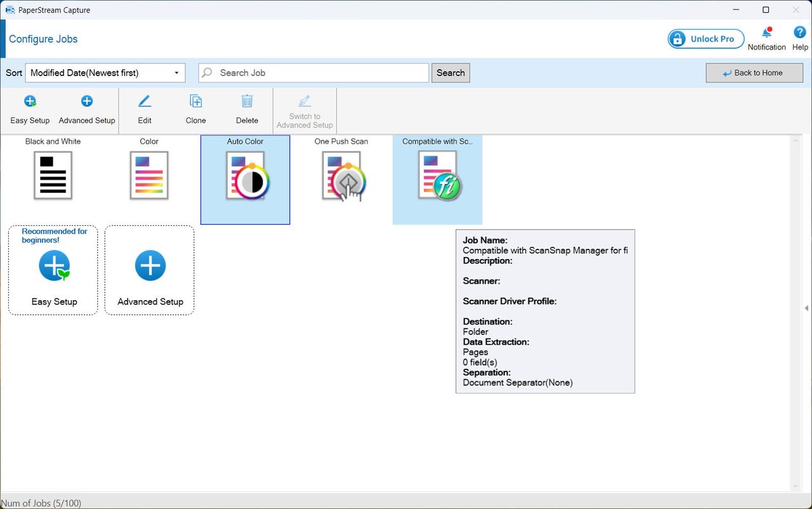Click the Search button
Screen dimensions: 812x509
click(x=451, y=73)
